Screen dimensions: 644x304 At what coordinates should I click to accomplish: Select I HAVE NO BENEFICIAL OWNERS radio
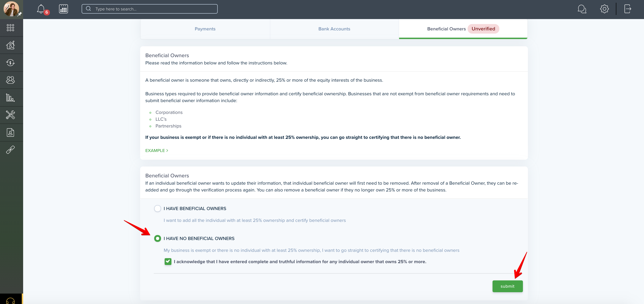point(158,238)
